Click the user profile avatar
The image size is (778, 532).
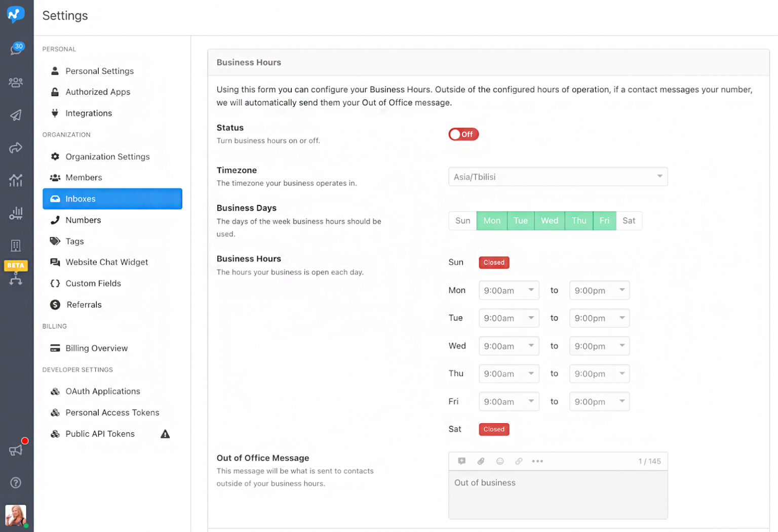(16, 515)
